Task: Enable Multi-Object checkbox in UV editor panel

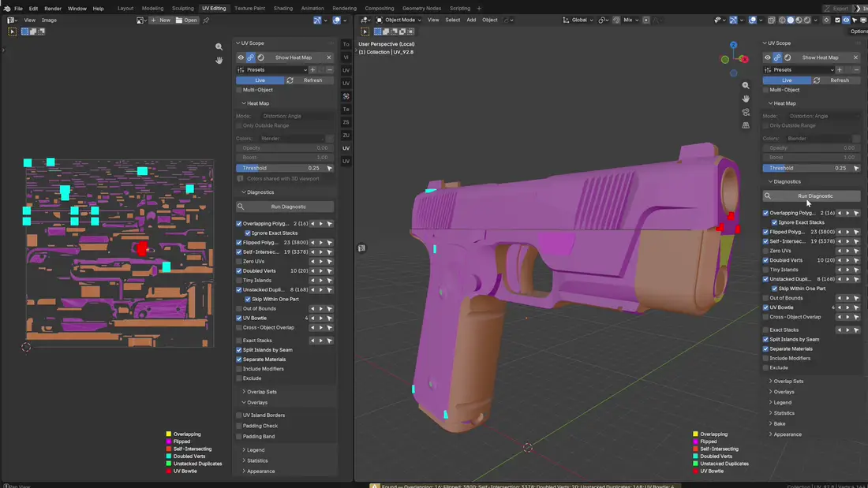Action: click(239, 90)
